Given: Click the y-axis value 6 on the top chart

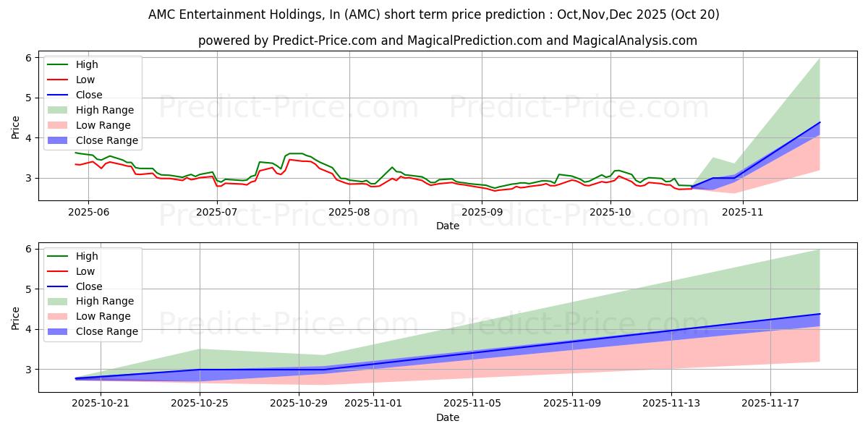Looking at the screenshot, I should coord(29,58).
